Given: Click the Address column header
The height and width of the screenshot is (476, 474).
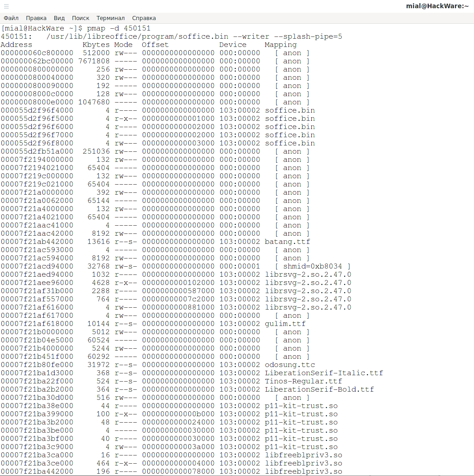Looking at the screenshot, I should tap(16, 45).
